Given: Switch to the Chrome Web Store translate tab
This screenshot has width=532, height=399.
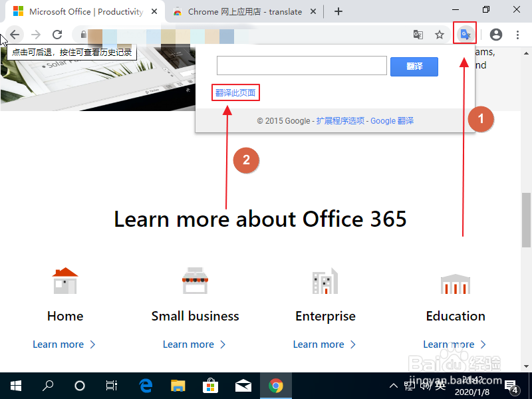Looking at the screenshot, I should [x=244, y=12].
